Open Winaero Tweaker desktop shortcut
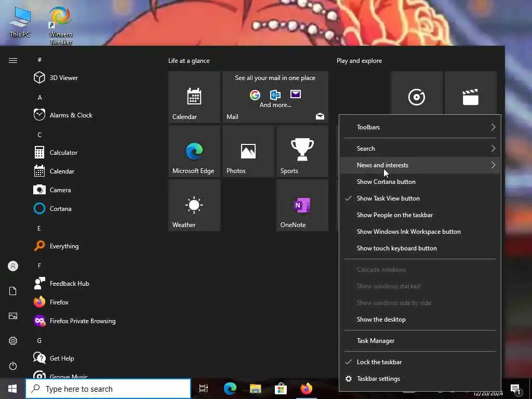 61,25
